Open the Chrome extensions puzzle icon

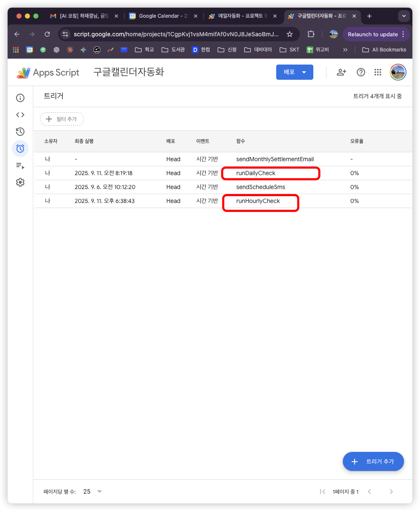pos(311,34)
